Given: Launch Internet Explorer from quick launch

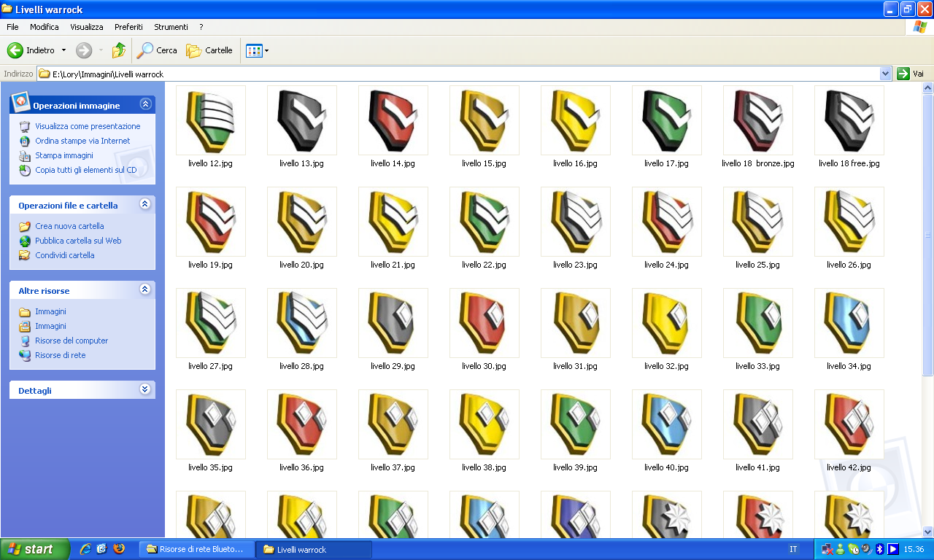Looking at the screenshot, I should click(85, 549).
